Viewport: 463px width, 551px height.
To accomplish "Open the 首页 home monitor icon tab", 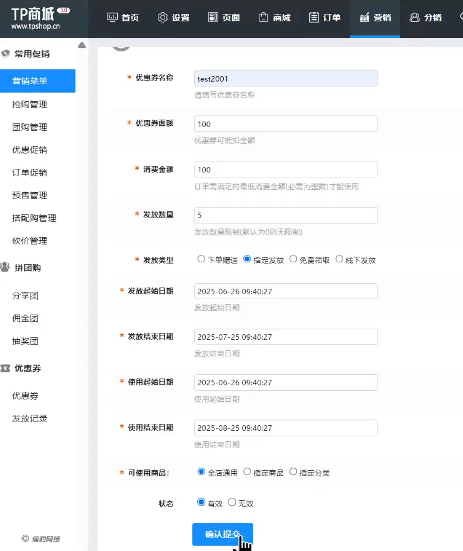I will coord(123,17).
